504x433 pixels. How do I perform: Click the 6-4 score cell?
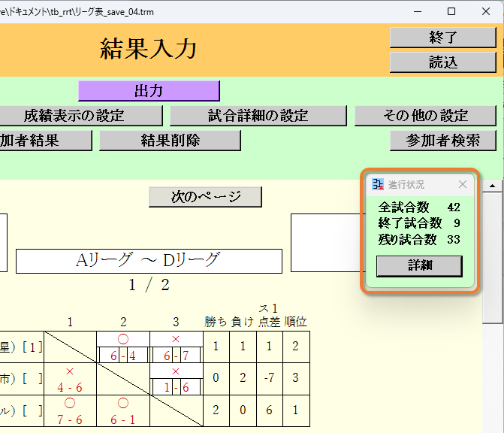tap(123, 356)
